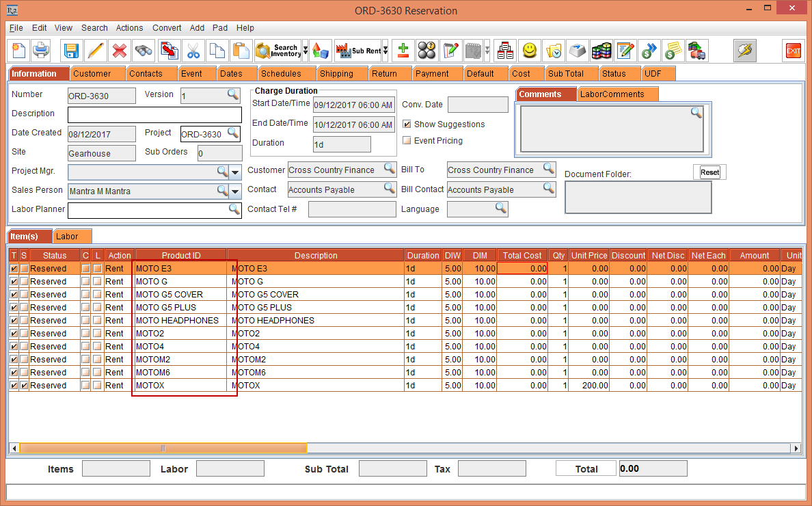
Task: Open the Search Inventory dropdown arrow
Action: [x=306, y=51]
